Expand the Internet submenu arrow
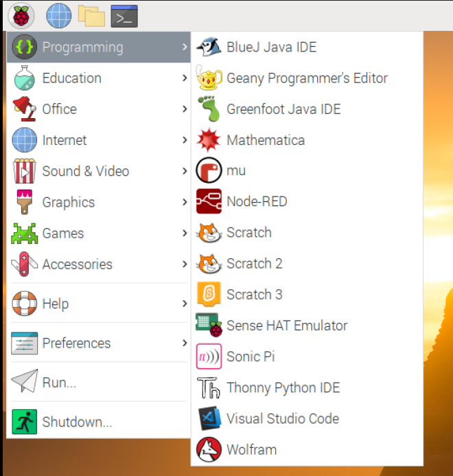The image size is (453, 476). coord(185,140)
